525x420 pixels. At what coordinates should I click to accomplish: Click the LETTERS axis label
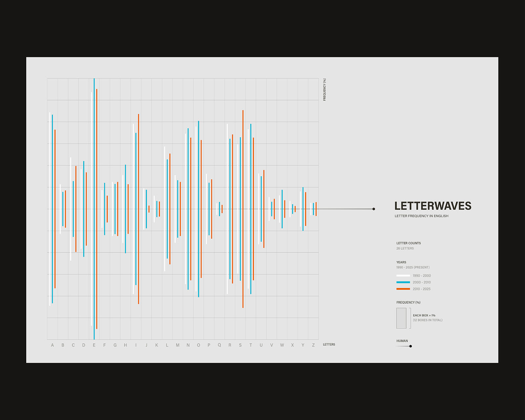329,345
